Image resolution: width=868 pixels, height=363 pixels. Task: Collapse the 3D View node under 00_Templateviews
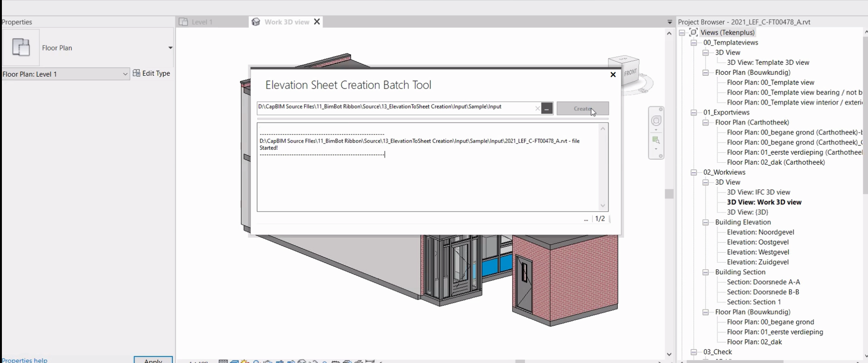coord(705,53)
